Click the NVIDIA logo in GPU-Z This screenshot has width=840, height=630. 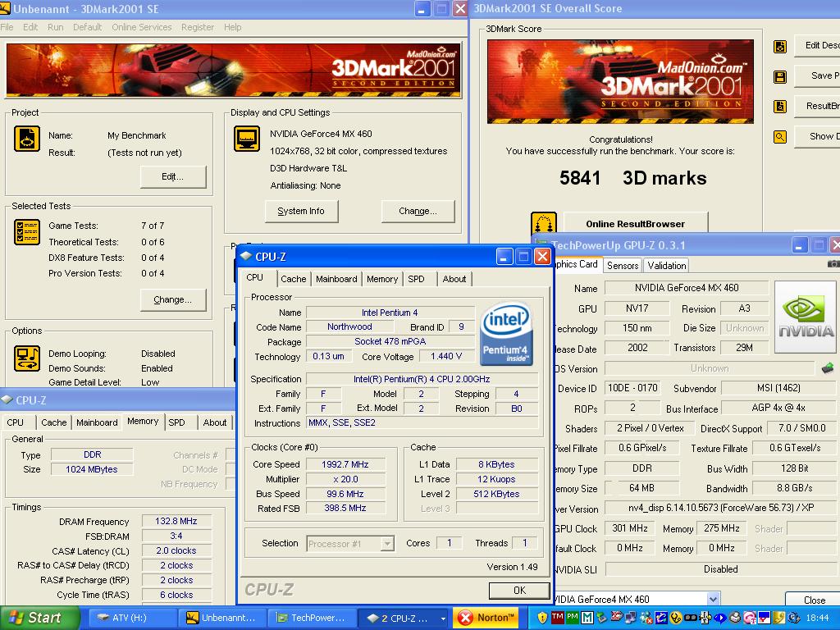[x=806, y=317]
